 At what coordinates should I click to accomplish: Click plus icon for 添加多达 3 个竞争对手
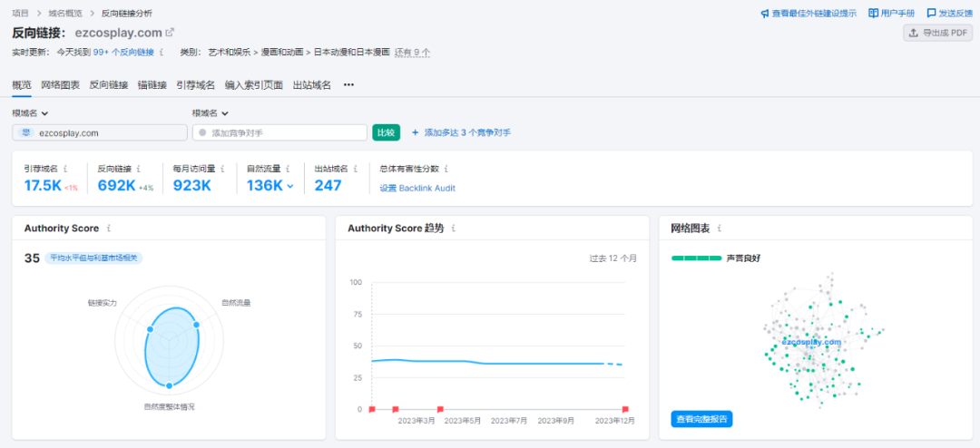415,132
